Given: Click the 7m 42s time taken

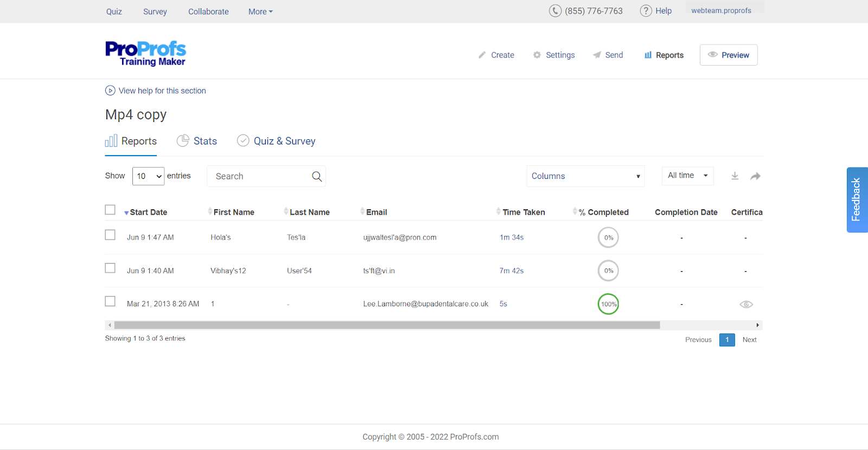Looking at the screenshot, I should click(512, 271).
